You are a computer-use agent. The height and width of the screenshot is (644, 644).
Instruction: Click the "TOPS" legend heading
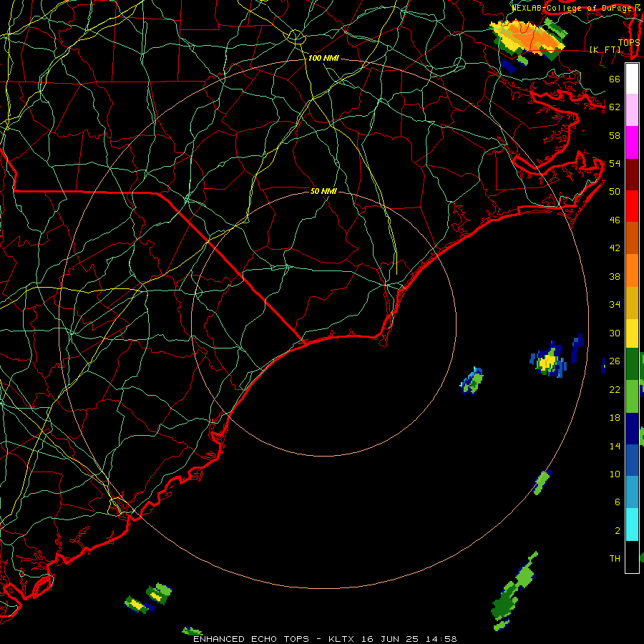(x=629, y=42)
